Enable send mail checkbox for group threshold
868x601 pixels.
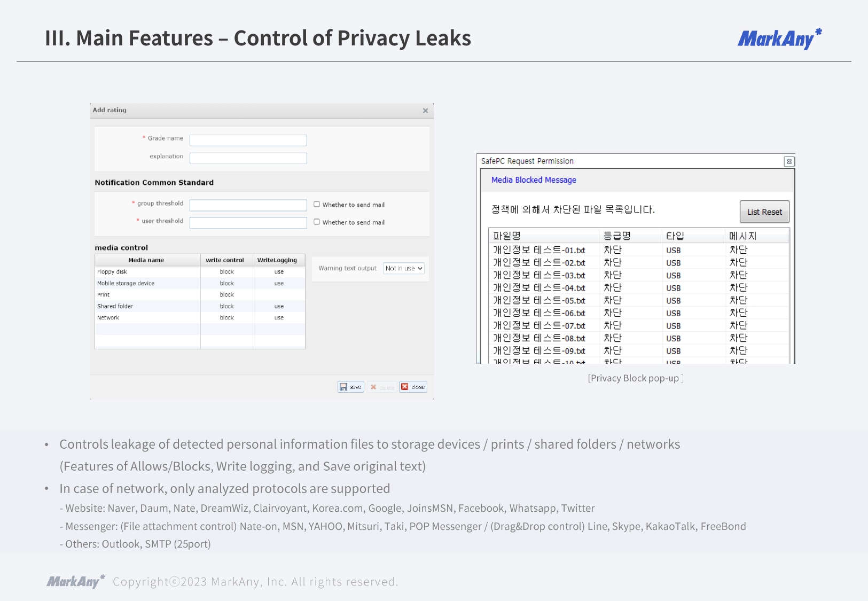point(317,204)
